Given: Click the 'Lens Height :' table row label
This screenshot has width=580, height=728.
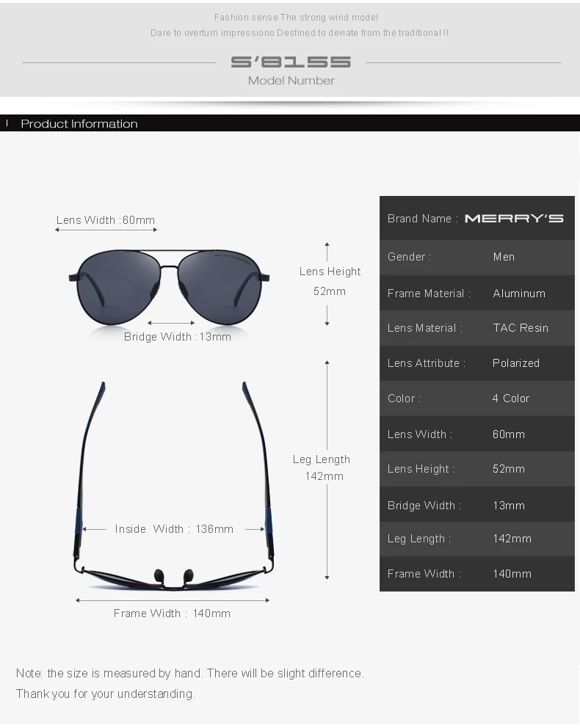Looking at the screenshot, I should pos(421,470).
